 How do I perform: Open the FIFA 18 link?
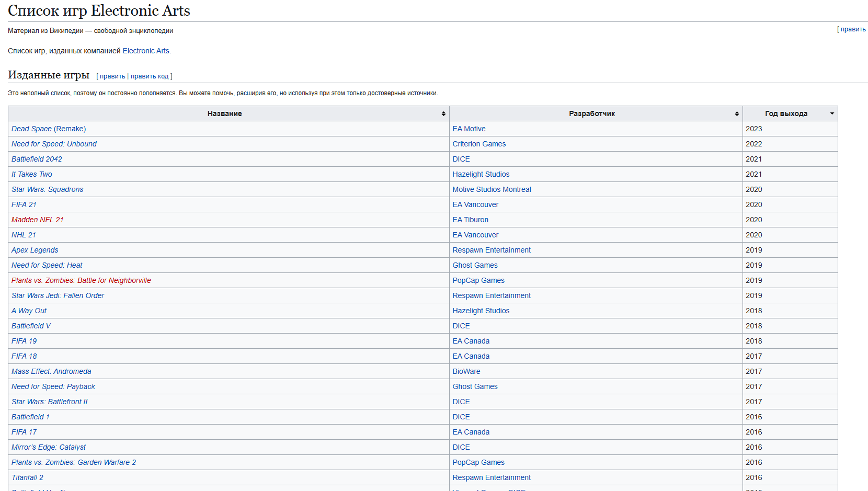point(24,356)
